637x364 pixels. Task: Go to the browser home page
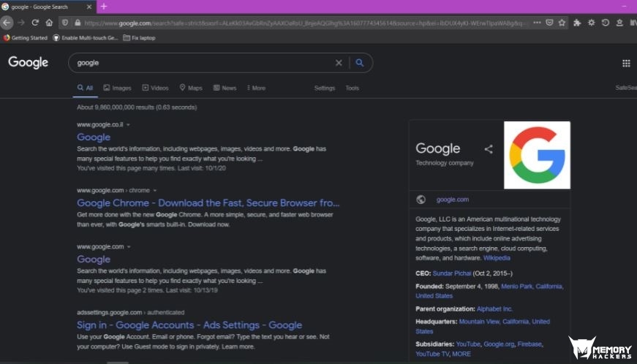click(49, 23)
